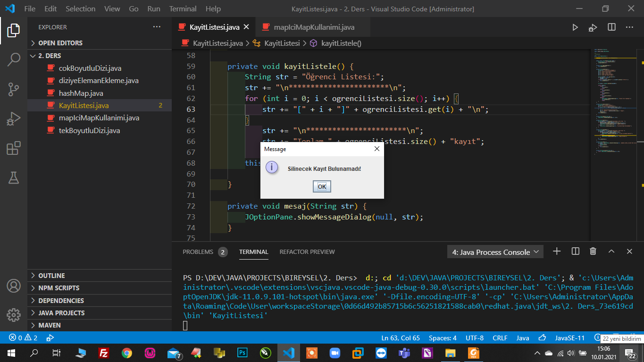Switch to the PROBLEMS panel tab
The height and width of the screenshot is (362, 644).
pos(198,252)
